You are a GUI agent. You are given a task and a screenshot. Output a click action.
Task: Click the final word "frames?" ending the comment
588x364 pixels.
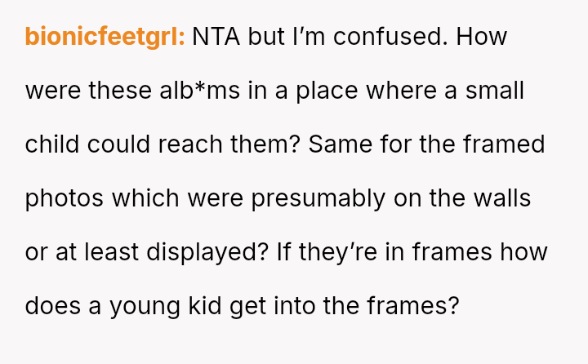(420, 306)
